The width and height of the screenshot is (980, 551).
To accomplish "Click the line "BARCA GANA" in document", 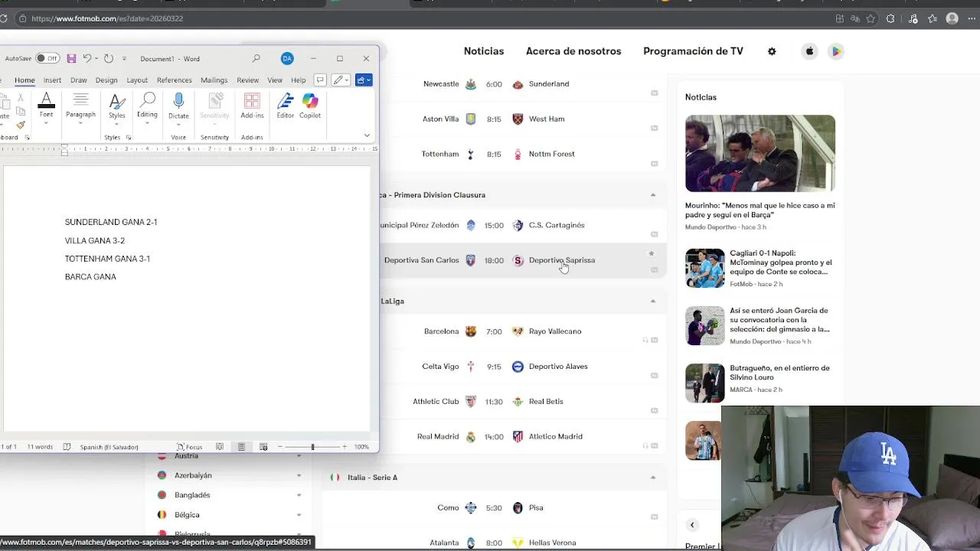I will [90, 277].
